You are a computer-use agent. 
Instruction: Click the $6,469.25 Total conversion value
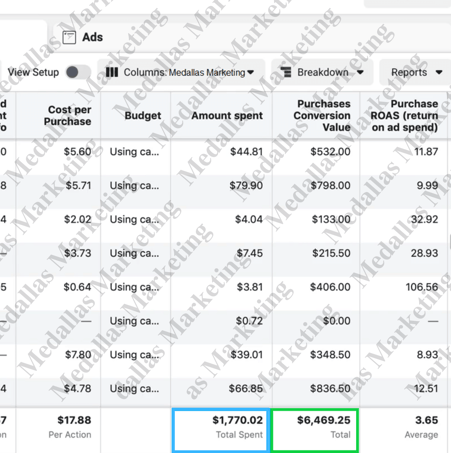click(x=315, y=430)
